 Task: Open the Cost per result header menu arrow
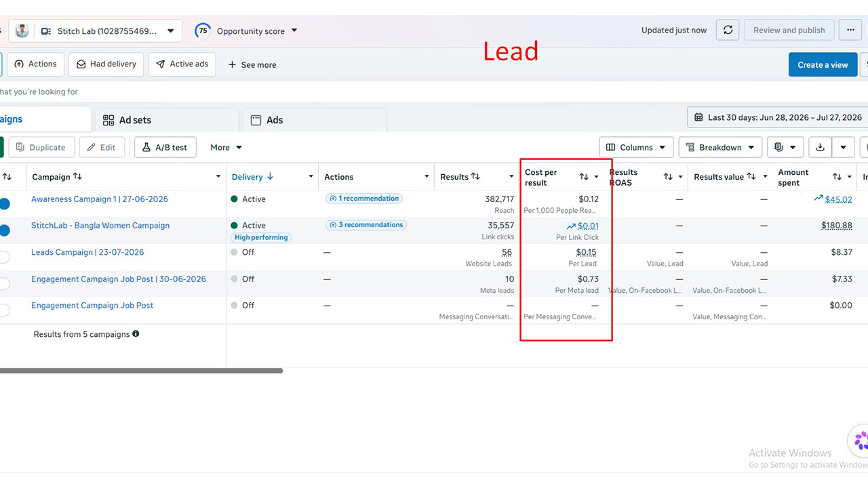(597, 177)
